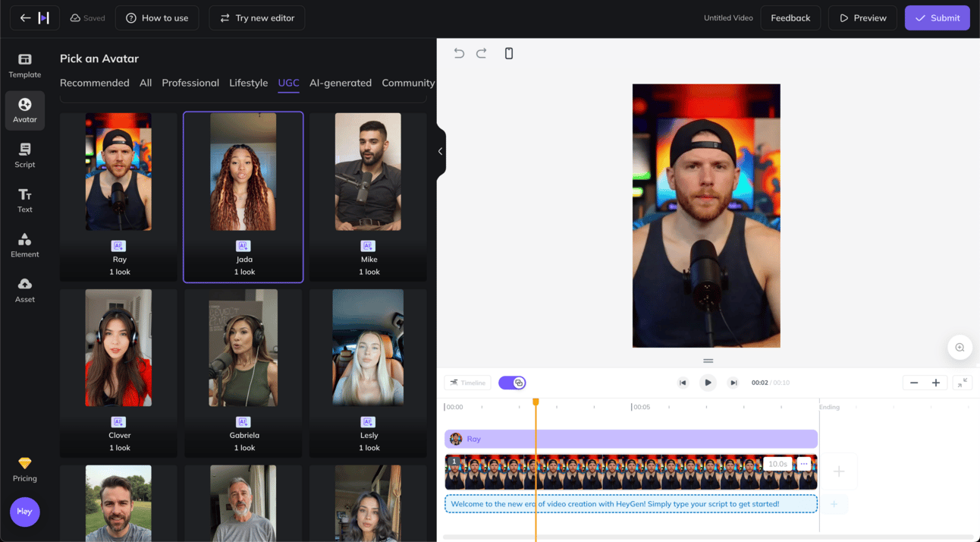
Task: Click the canvas zoom magnifier icon
Action: 960,348
